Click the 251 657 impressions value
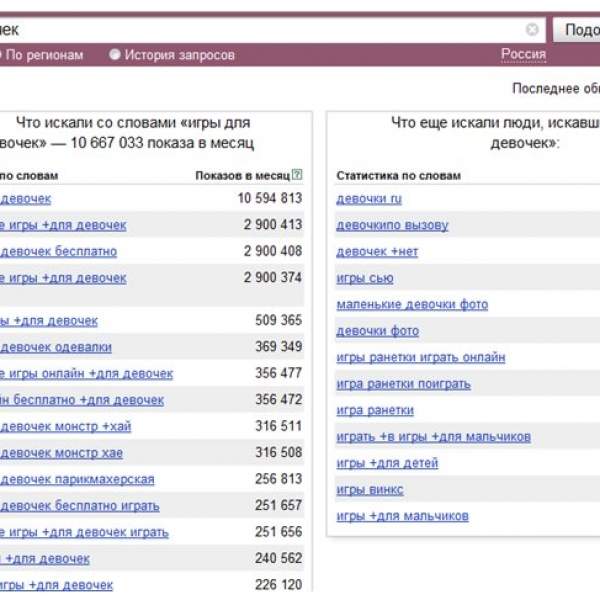This screenshot has width=600, height=600. click(x=279, y=505)
